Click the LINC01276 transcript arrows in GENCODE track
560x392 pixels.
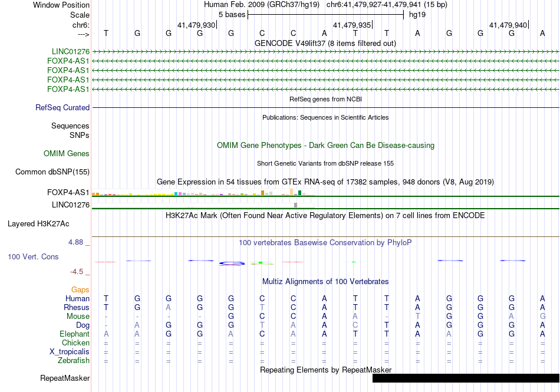[x=325, y=52]
